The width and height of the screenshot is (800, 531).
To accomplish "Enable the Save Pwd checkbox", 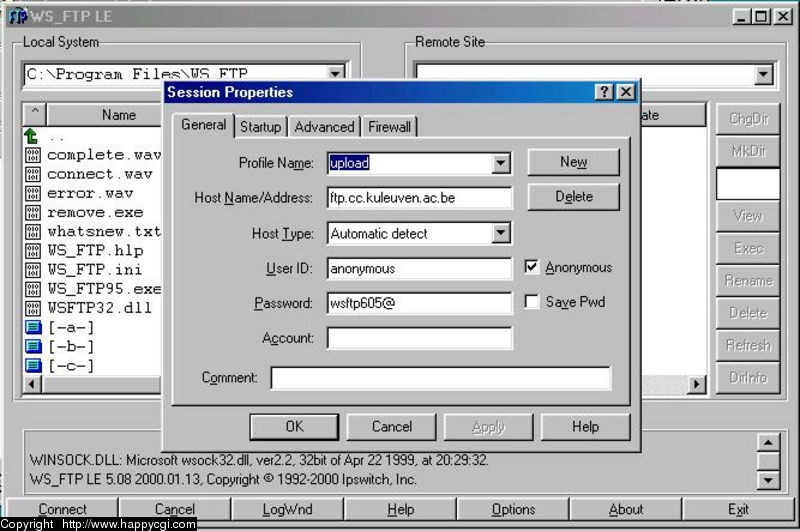I will 531,301.
